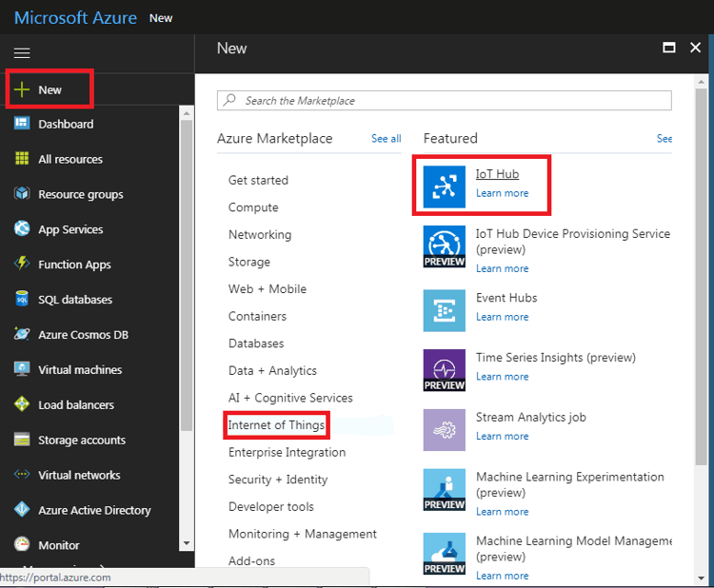The image size is (714, 588).
Task: Click the Dashboard icon in sidebar
Action: (22, 124)
